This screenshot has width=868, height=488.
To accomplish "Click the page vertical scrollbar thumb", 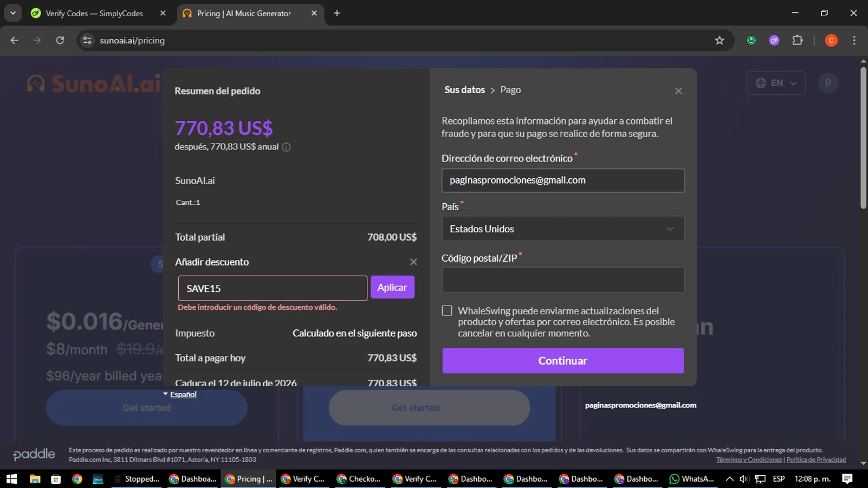I will coord(863,138).
